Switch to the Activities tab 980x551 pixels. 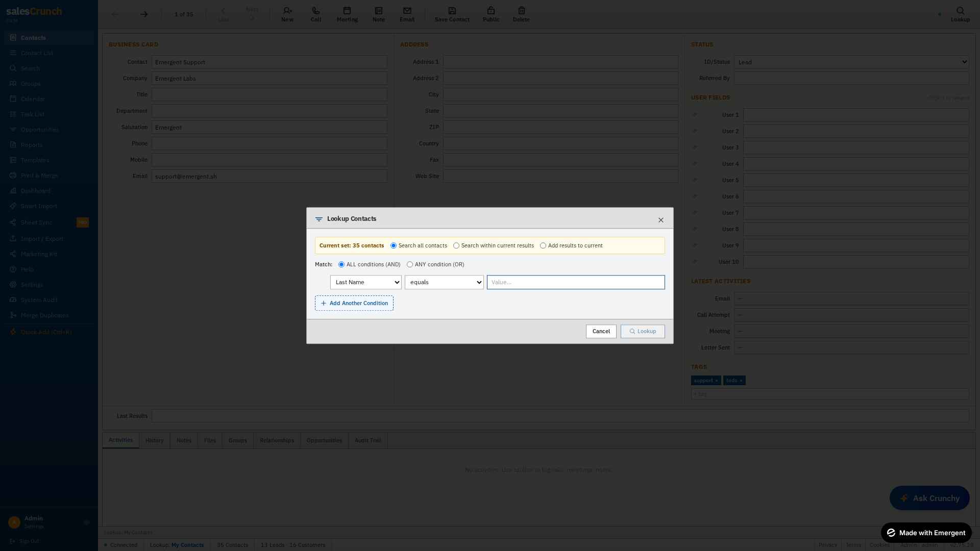pos(120,440)
